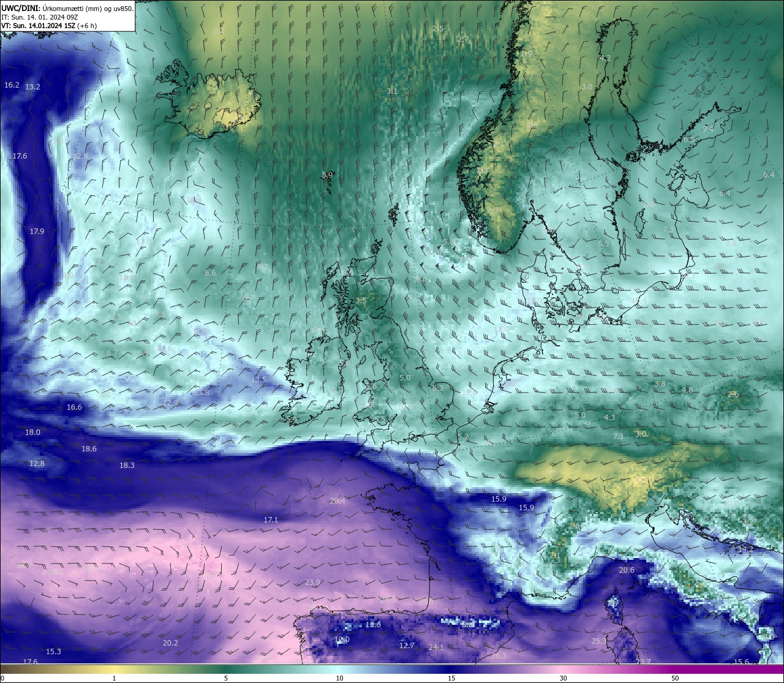Click the 12.8 value label

click(37, 464)
